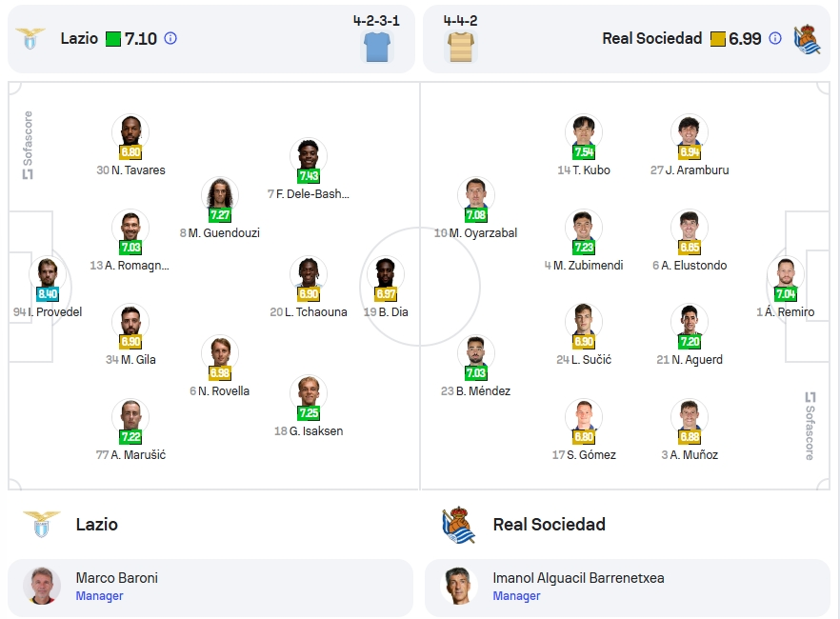The image size is (840, 619).
Task: Click Imanol Alguacil's manager photo
Action: tap(459, 586)
